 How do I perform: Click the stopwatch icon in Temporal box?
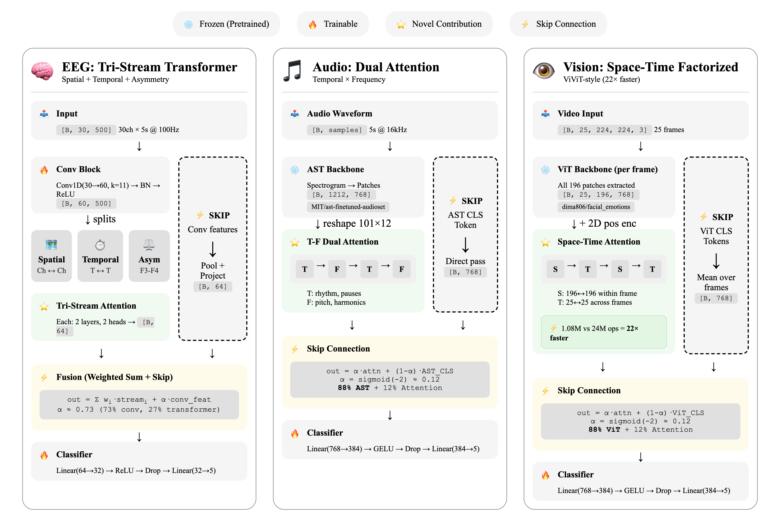click(x=100, y=245)
